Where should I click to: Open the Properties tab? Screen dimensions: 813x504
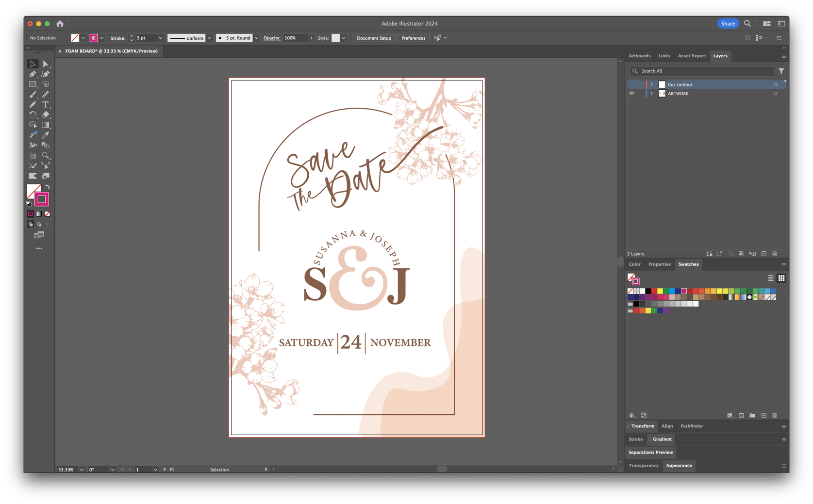coord(659,264)
